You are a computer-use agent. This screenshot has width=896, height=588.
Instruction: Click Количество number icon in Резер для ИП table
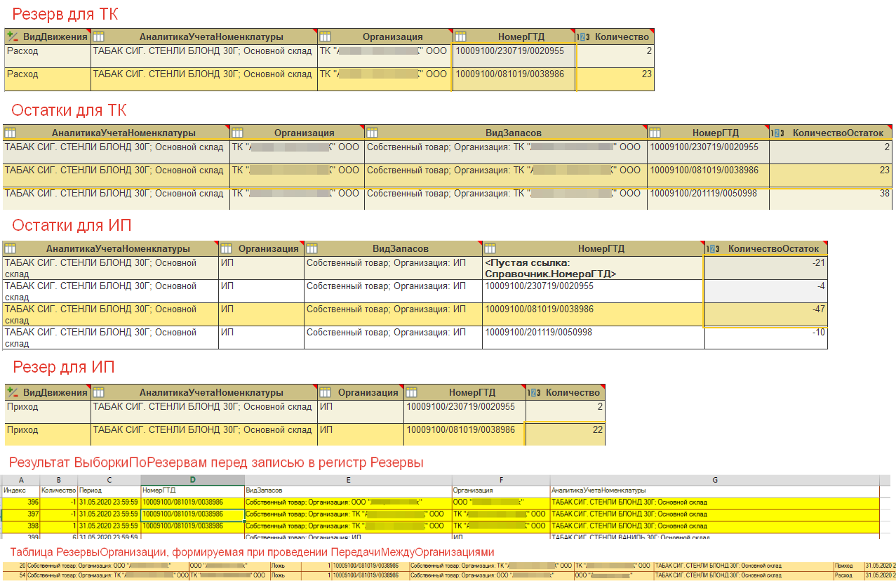pos(533,392)
